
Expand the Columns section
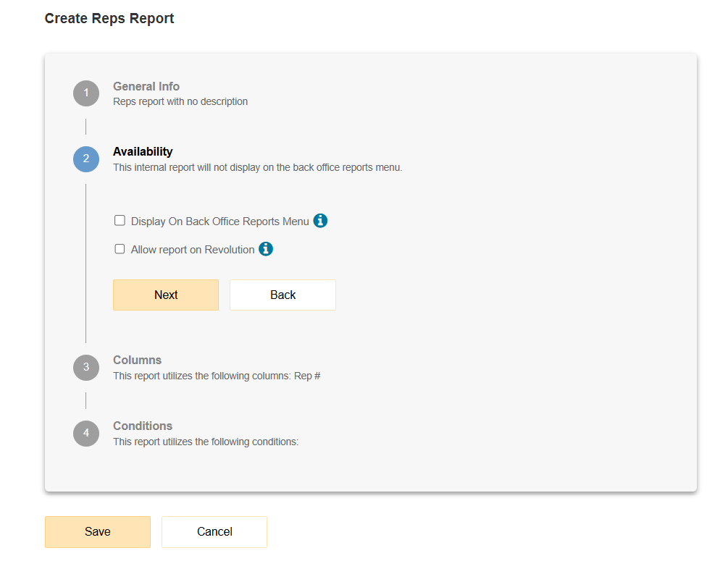point(137,360)
